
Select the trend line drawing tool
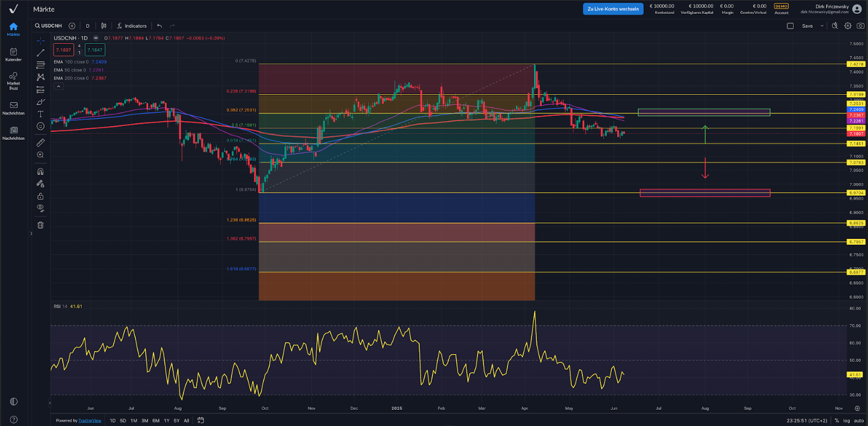pos(40,53)
